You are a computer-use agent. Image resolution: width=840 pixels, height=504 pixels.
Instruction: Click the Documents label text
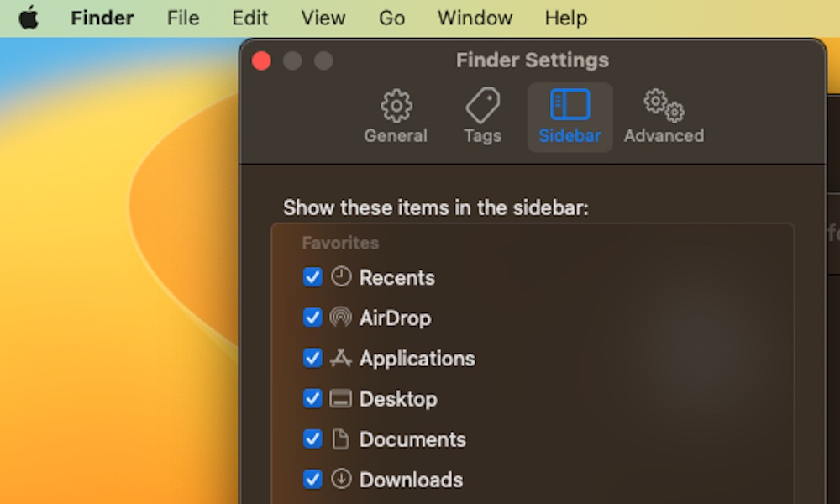click(412, 439)
